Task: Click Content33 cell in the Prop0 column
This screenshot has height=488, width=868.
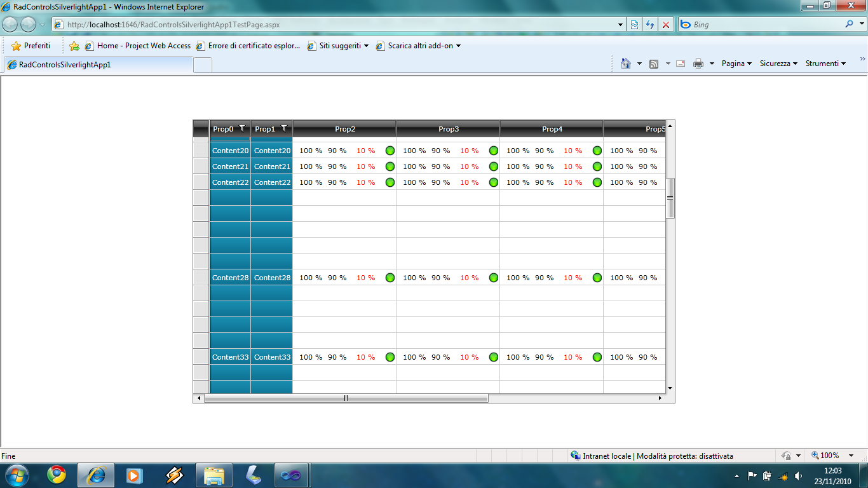Action: point(230,357)
